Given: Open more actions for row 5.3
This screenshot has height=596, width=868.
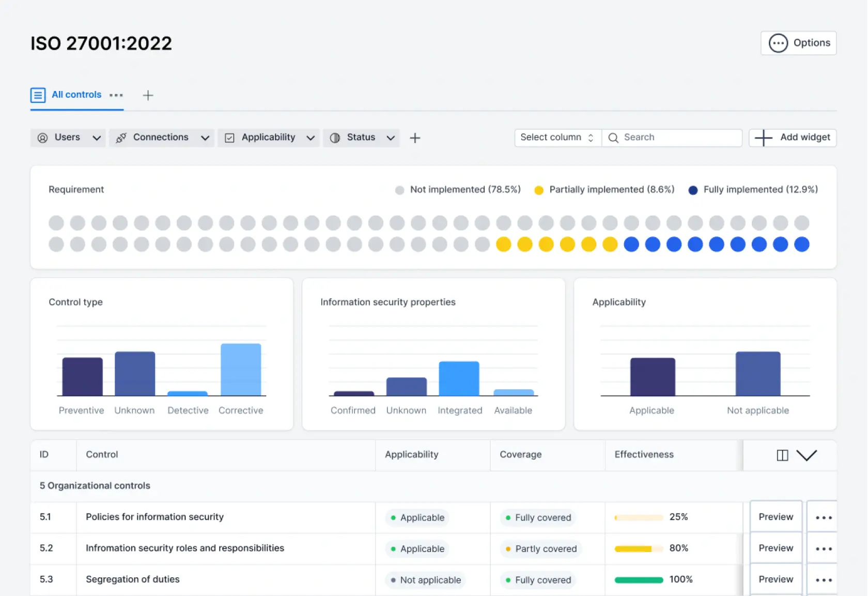Looking at the screenshot, I should pos(823,580).
